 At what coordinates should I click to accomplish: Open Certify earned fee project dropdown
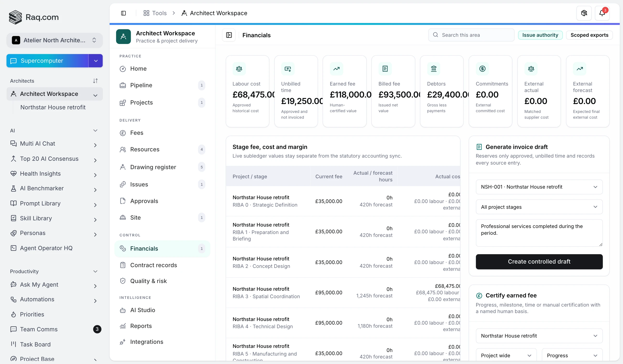(539, 336)
